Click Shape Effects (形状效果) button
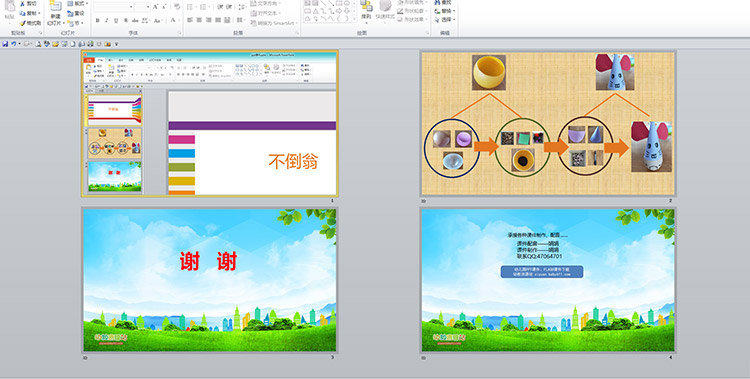This screenshot has height=379, width=750. [x=413, y=20]
